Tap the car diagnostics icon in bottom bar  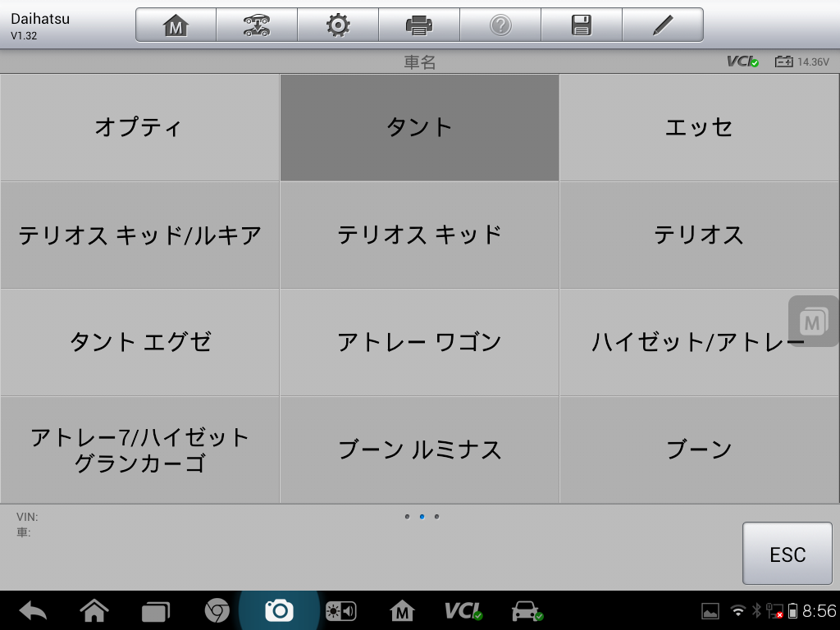(x=527, y=610)
